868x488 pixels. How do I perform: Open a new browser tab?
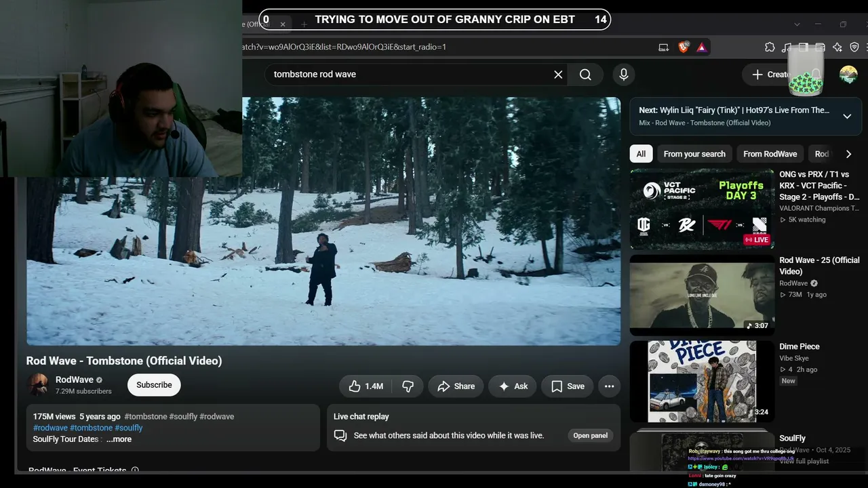(304, 24)
